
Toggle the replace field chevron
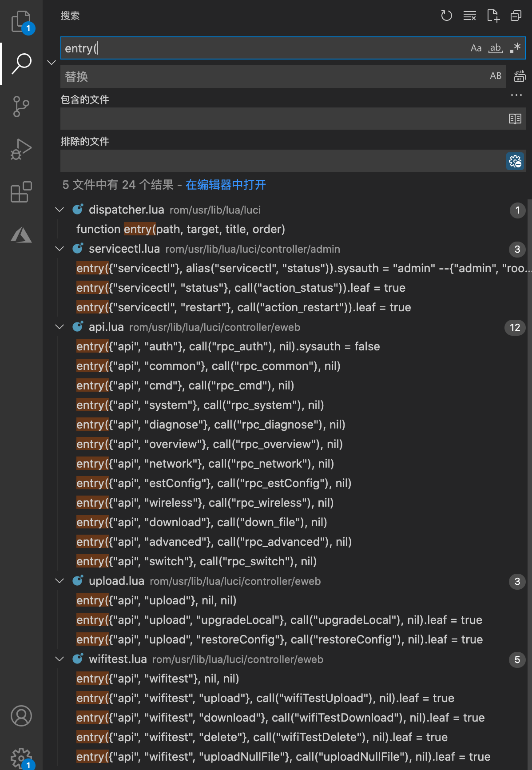pyautogui.click(x=52, y=62)
